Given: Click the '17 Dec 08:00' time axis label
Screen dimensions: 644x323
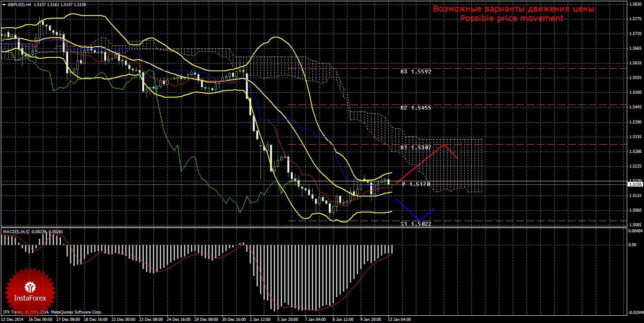Looking at the screenshot, I should coord(68,320).
